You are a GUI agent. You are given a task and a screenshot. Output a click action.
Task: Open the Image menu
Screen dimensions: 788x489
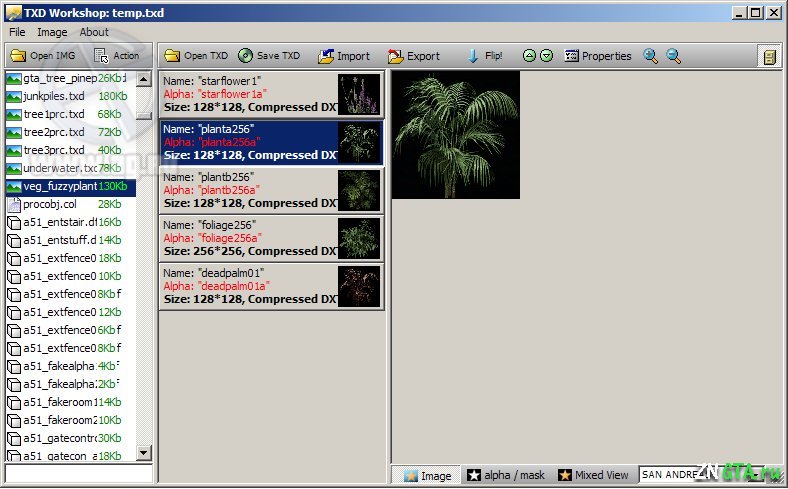(x=52, y=32)
